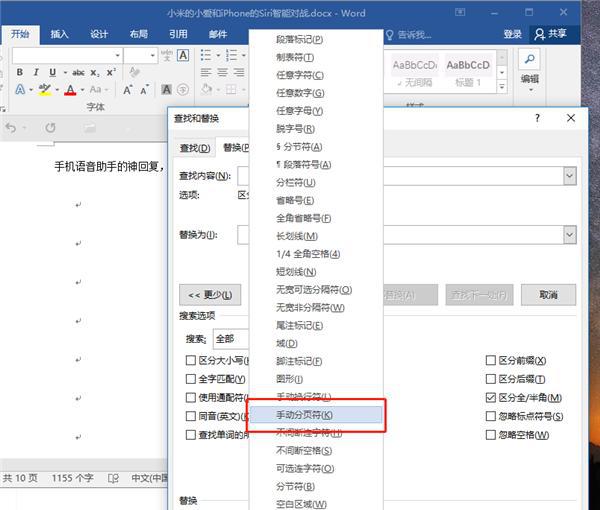Apply the 标题 1 style

[x=468, y=72]
